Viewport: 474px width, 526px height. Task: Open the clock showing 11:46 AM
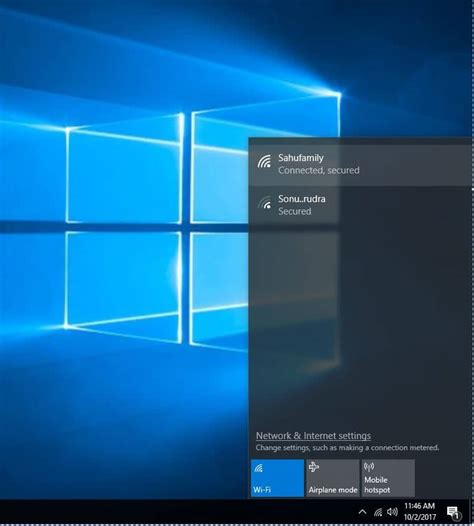pyautogui.click(x=419, y=506)
